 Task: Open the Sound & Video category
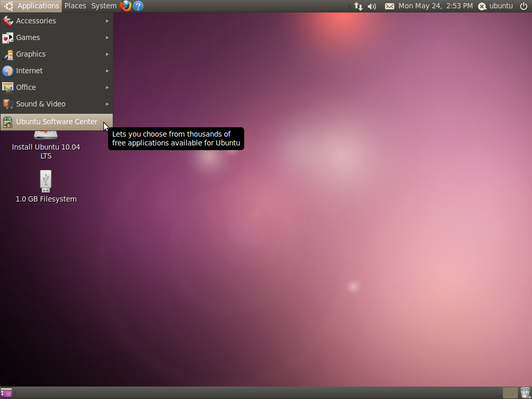tap(56, 104)
